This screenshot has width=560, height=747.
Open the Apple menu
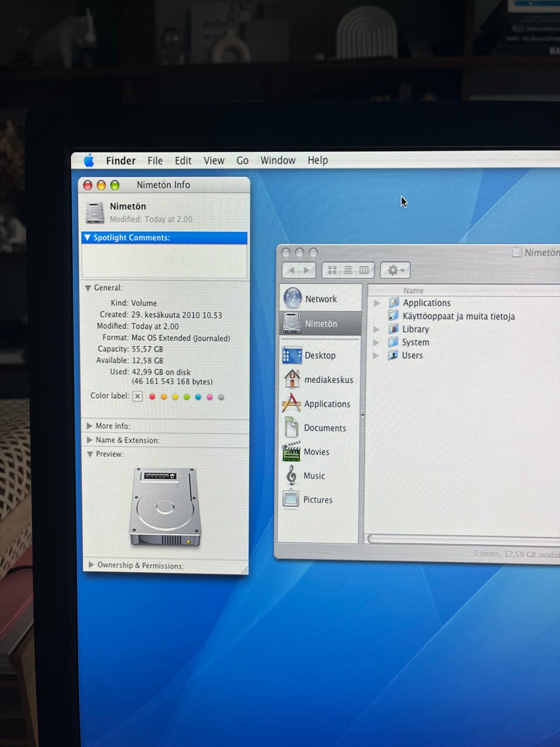89,160
